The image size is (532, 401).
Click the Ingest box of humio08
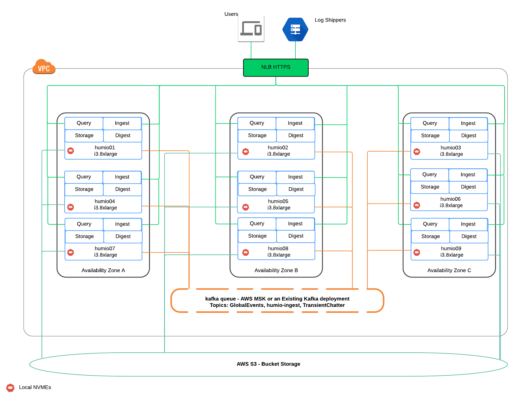[x=295, y=224]
